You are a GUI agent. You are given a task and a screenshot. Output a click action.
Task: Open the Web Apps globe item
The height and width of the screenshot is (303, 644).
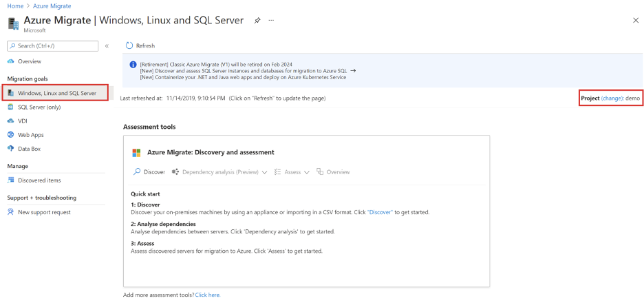click(x=11, y=135)
